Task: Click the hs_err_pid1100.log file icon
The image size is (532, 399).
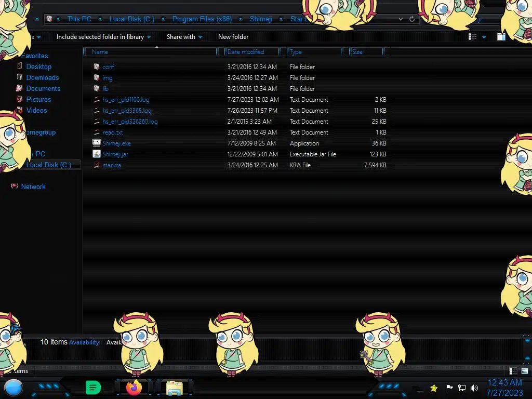Action: pyautogui.click(x=97, y=99)
